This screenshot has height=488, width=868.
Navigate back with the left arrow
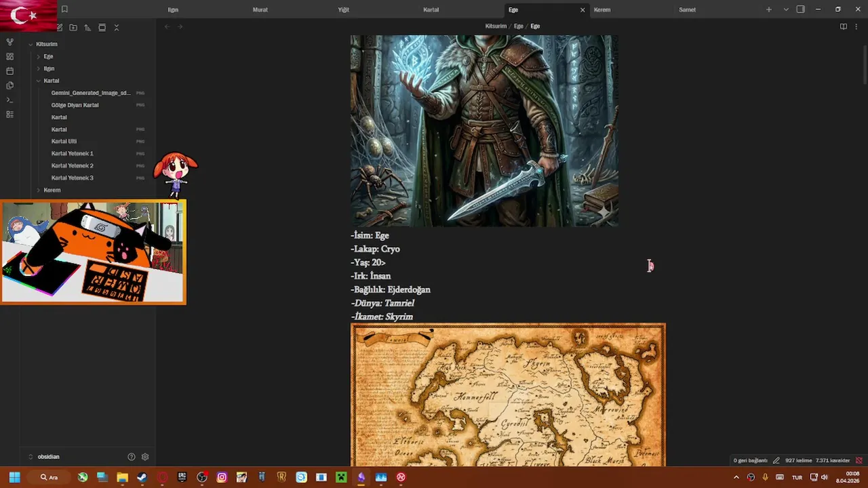tap(167, 26)
